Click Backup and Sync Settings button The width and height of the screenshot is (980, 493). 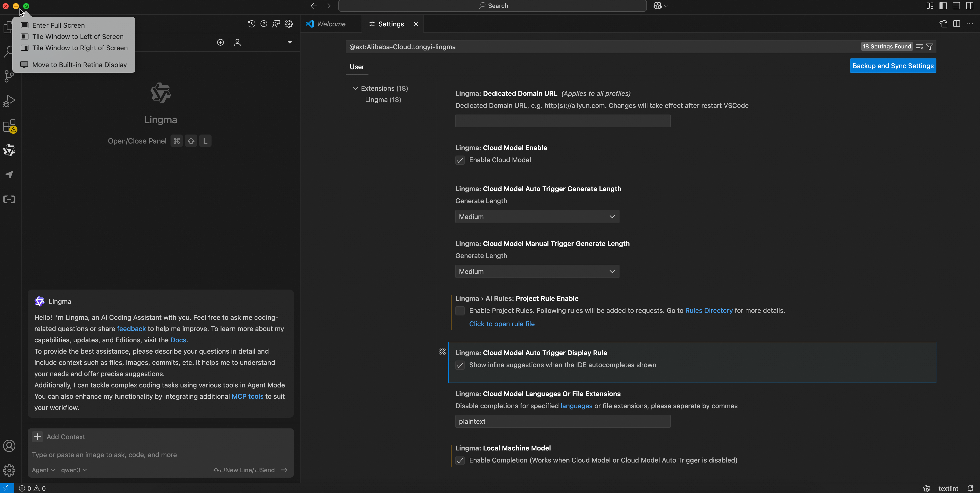[x=893, y=66]
